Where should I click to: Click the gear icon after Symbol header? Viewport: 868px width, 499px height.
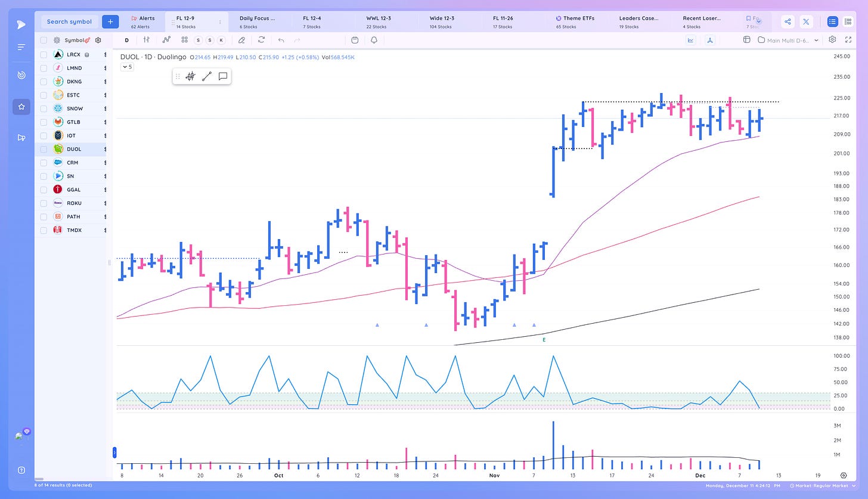coord(98,40)
